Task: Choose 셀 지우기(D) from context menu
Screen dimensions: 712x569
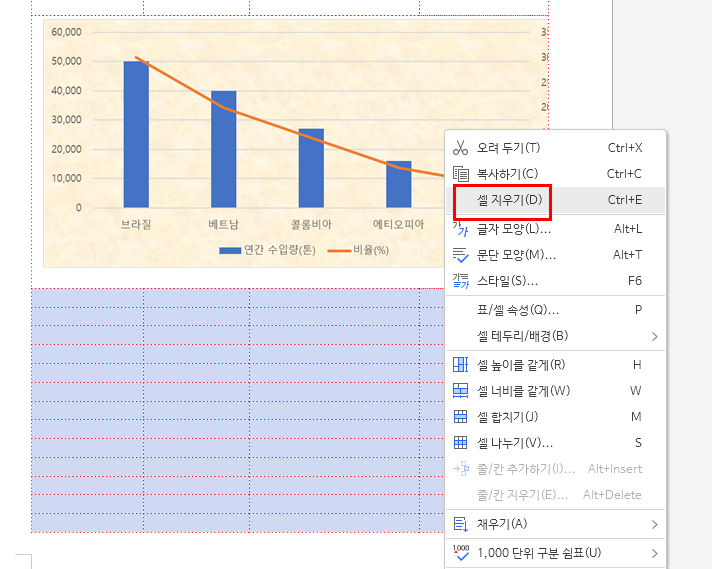Action: [x=556, y=200]
